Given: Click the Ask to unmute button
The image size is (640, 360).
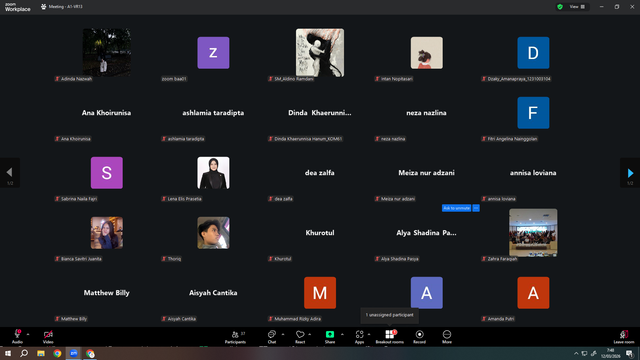Looking at the screenshot, I should [456, 208].
